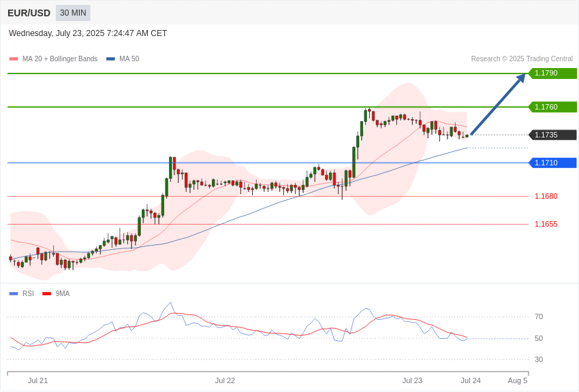Click the MA 50 blue legend swatch
This screenshot has width=579, height=392.
tap(110, 59)
